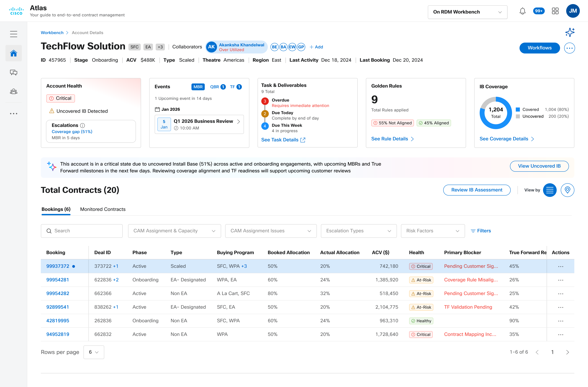Open booking 94952819 link
The height and width of the screenshot is (387, 588).
58,334
